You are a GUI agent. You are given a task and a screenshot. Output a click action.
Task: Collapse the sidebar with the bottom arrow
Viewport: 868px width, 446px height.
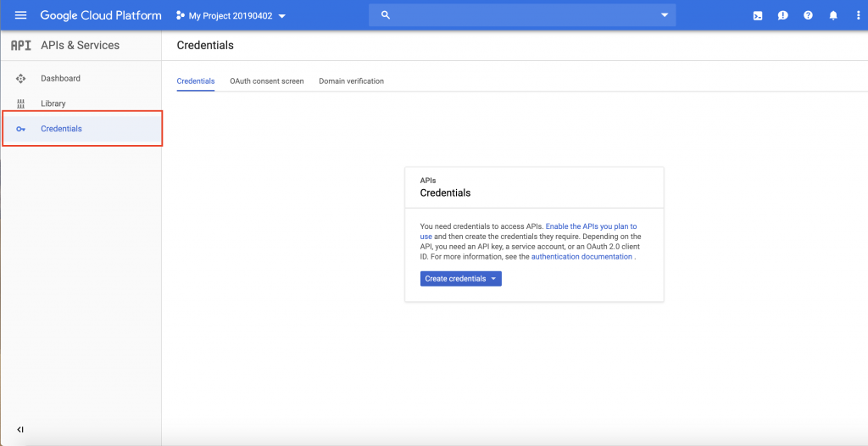[x=20, y=429]
